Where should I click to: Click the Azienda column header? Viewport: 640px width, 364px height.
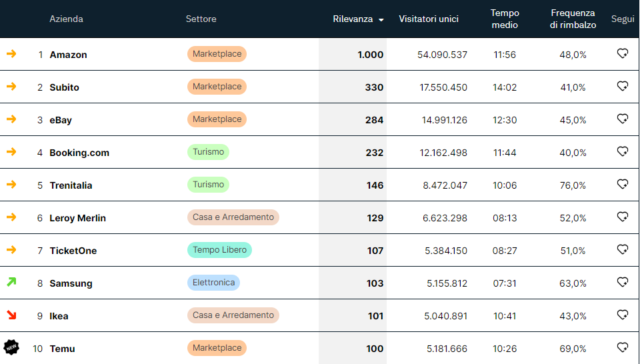point(66,19)
